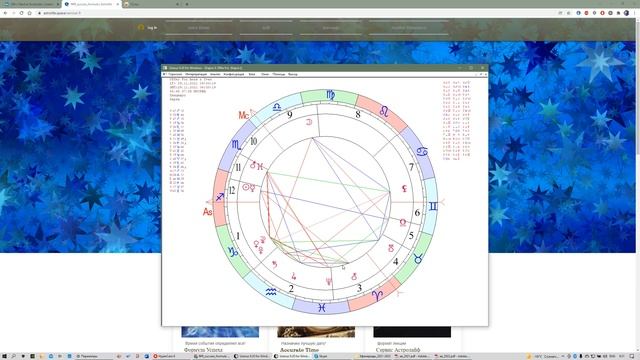The height and width of the screenshot is (360, 640).
Task: Click the Capricorn sign in the zodiac ring
Action: click(233, 252)
